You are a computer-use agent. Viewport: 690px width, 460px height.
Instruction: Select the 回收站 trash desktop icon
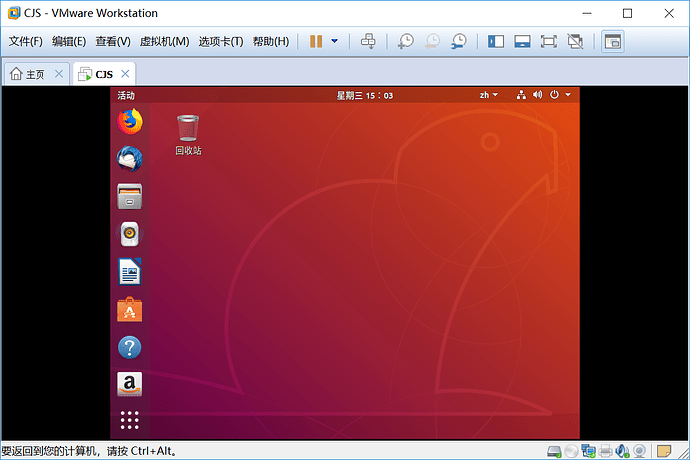[x=188, y=135]
